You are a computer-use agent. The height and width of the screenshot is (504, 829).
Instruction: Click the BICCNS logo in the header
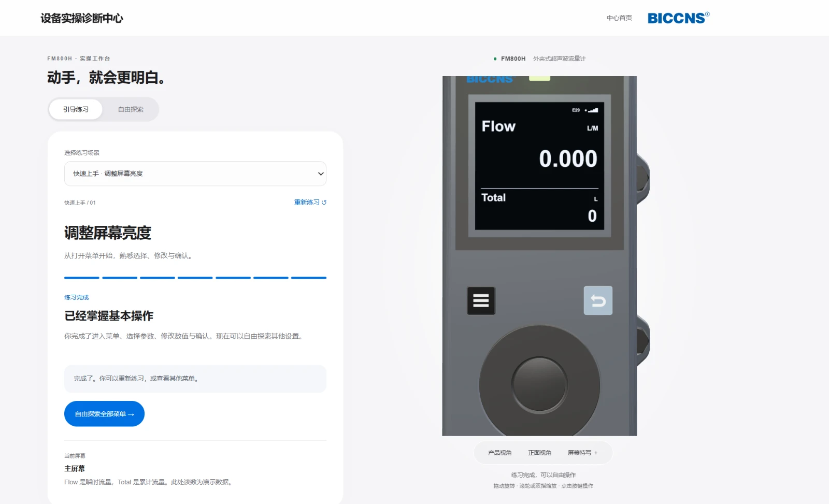tap(678, 18)
